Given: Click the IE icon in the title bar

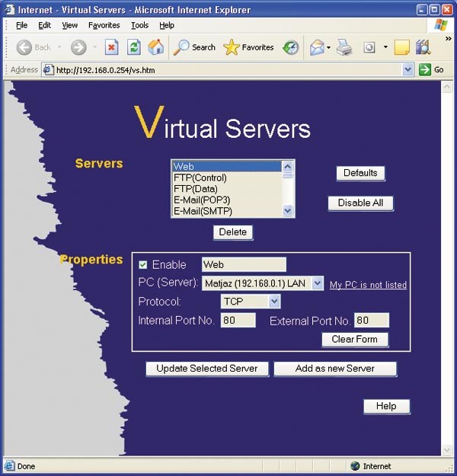Looking at the screenshot, I should click(9, 10).
